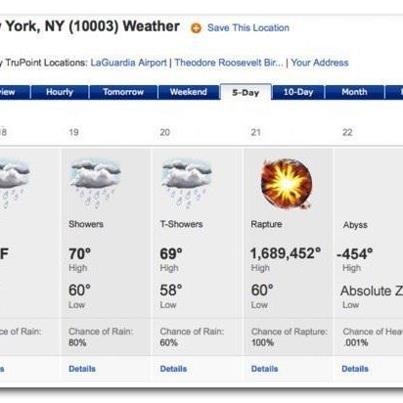Click the Save This Location link

click(248, 28)
